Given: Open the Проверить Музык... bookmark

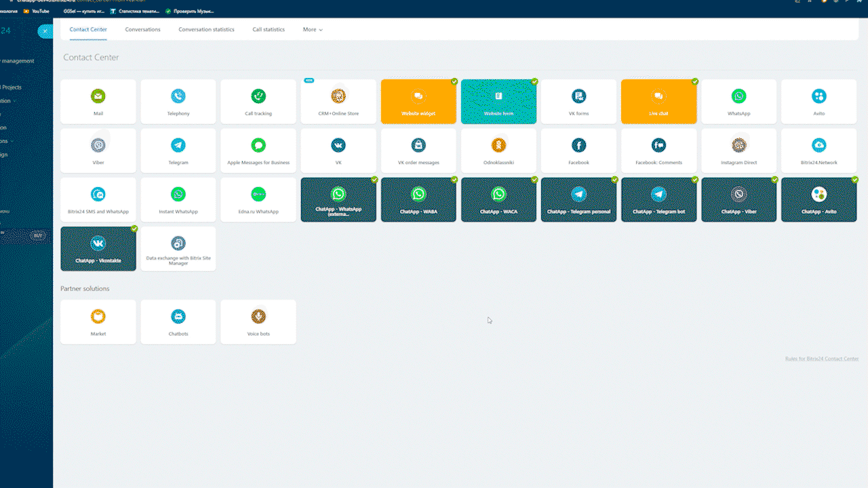Looking at the screenshot, I should click(x=190, y=11).
